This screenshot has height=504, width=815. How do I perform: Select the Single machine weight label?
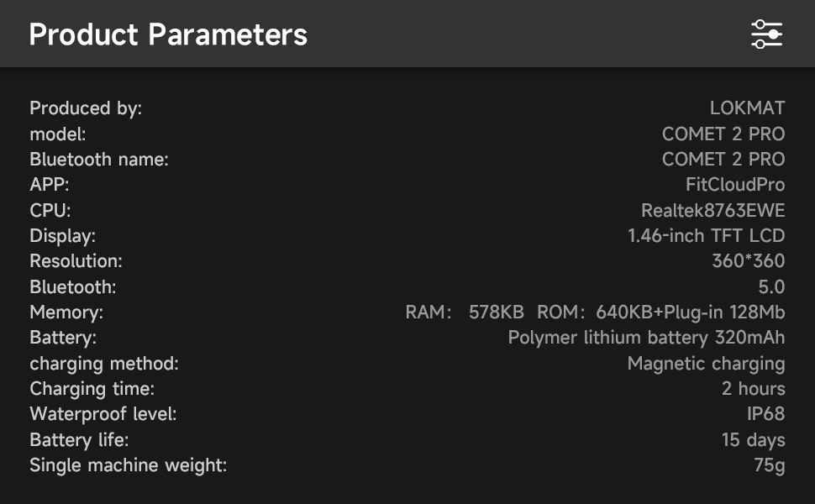(x=129, y=465)
